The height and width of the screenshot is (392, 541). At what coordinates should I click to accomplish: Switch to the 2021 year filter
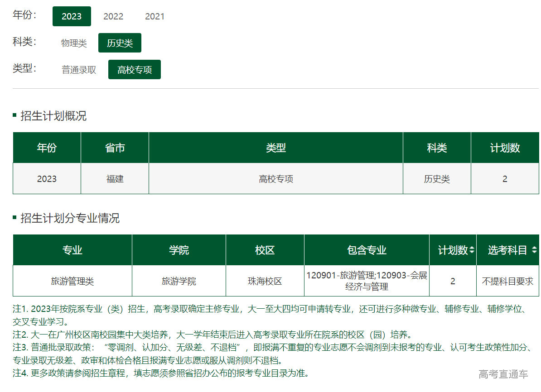point(155,16)
